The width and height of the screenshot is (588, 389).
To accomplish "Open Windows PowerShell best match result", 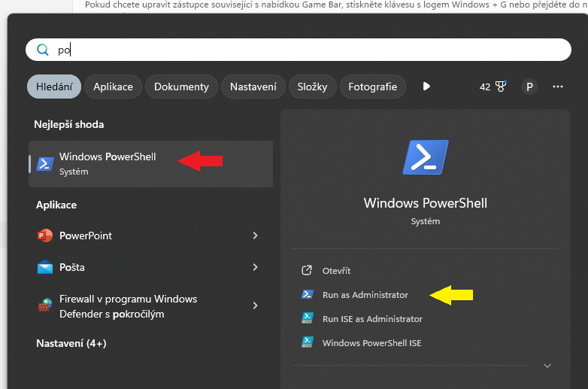I will (x=150, y=164).
